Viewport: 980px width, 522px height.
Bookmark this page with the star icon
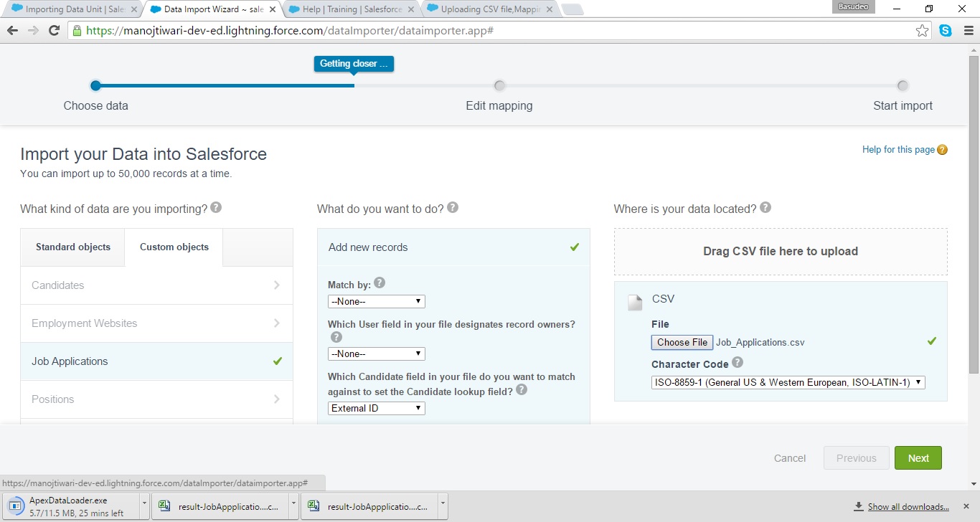[x=923, y=31]
